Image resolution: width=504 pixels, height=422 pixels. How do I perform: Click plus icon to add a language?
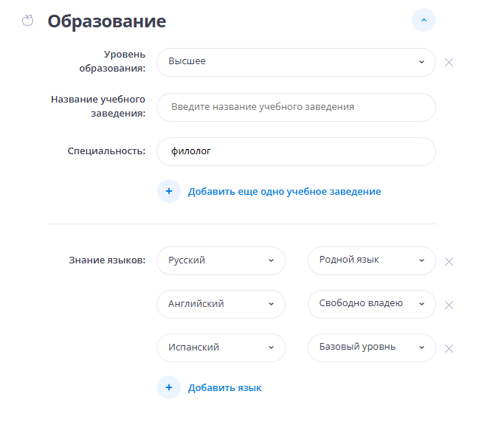point(169,387)
